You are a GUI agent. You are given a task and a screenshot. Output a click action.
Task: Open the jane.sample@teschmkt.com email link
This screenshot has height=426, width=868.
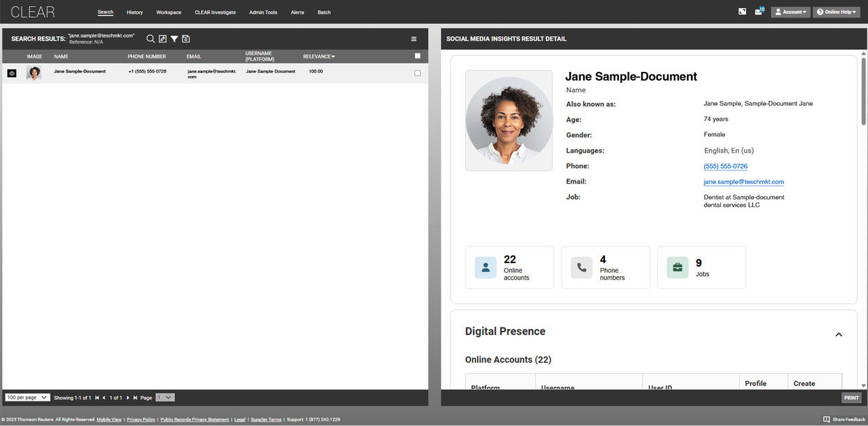(x=743, y=182)
